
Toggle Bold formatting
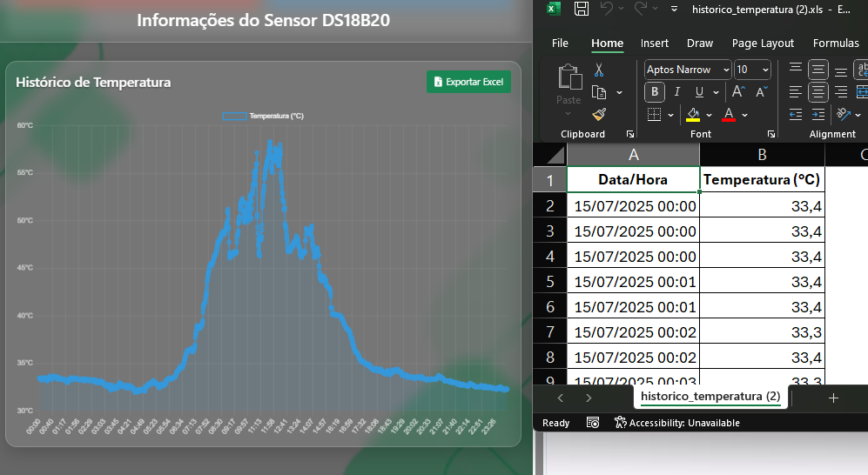pos(655,92)
